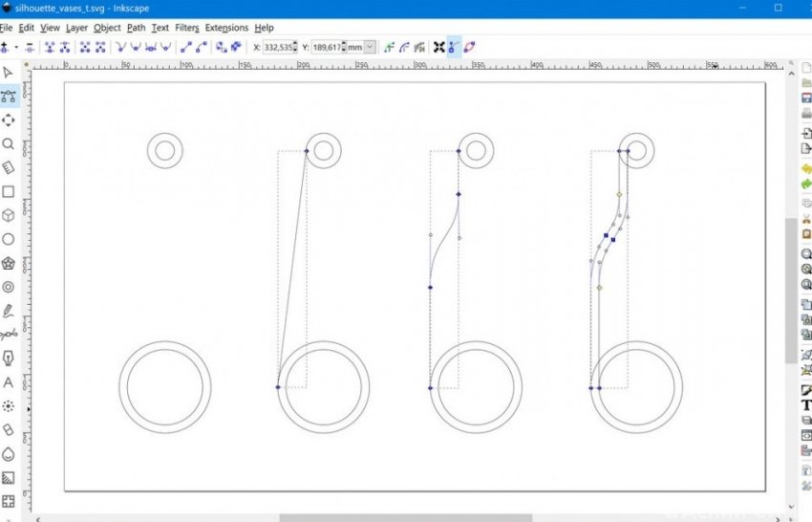
Task: Open the Path menu
Action: [x=137, y=28]
